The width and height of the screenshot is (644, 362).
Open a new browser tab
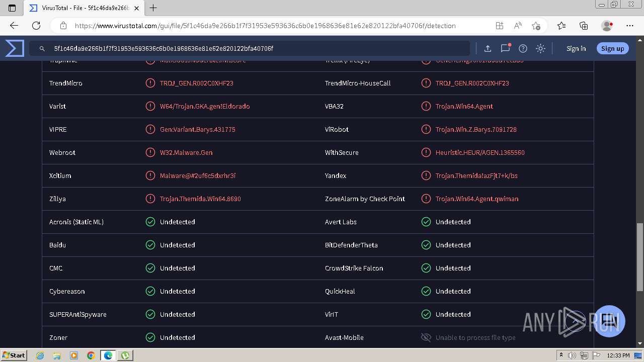tap(153, 8)
